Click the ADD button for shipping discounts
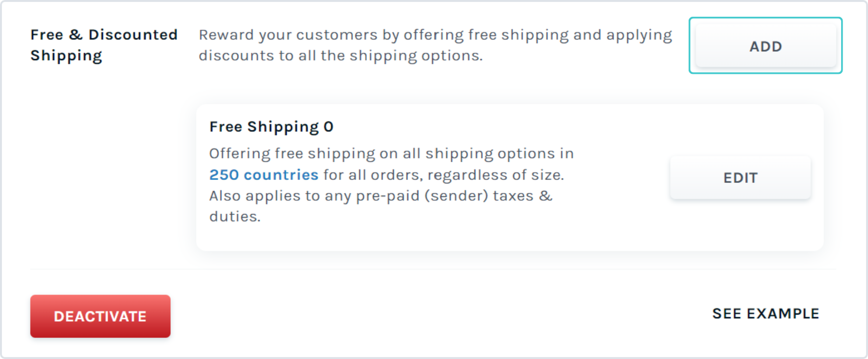The height and width of the screenshot is (359, 868). (765, 46)
